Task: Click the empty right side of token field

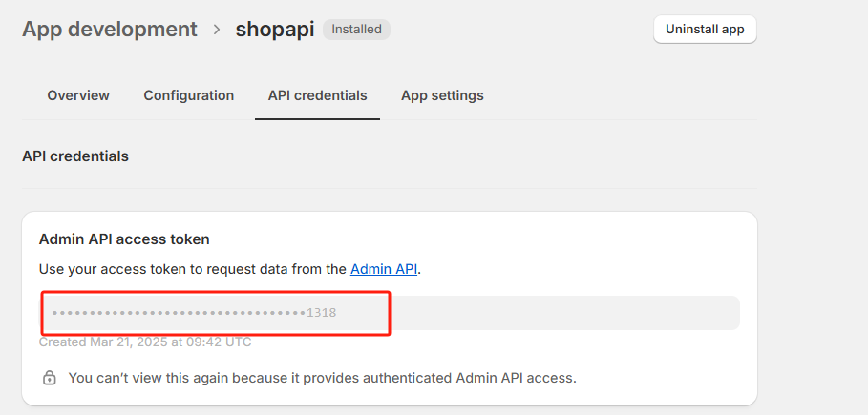Action: click(x=573, y=313)
